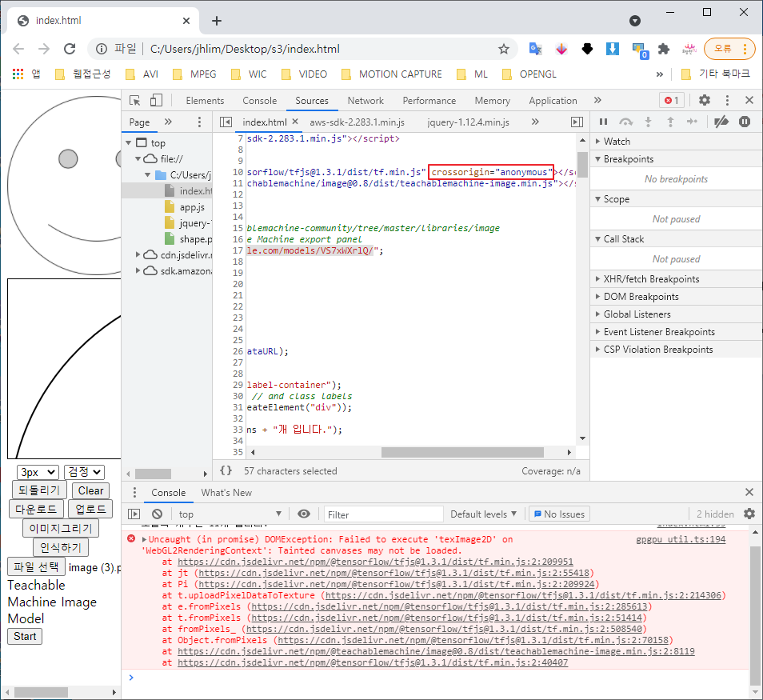
Task: Reload the index.html page
Action: tap(70, 49)
